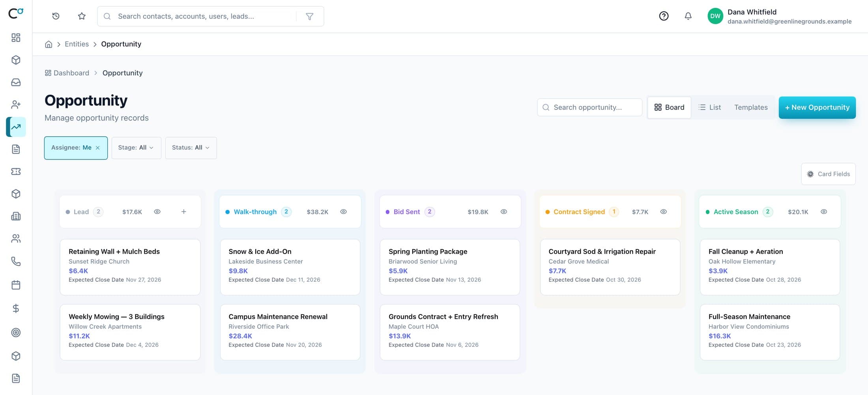Toggle visibility of Active Season column
Viewport: 868px width, 395px height.
pyautogui.click(x=824, y=212)
